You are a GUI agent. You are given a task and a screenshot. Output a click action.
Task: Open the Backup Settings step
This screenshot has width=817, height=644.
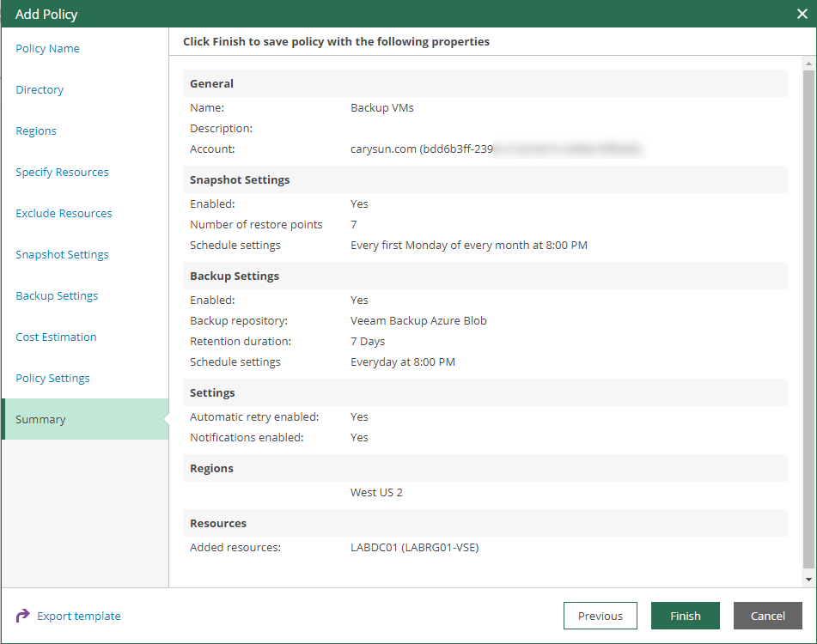(x=57, y=295)
